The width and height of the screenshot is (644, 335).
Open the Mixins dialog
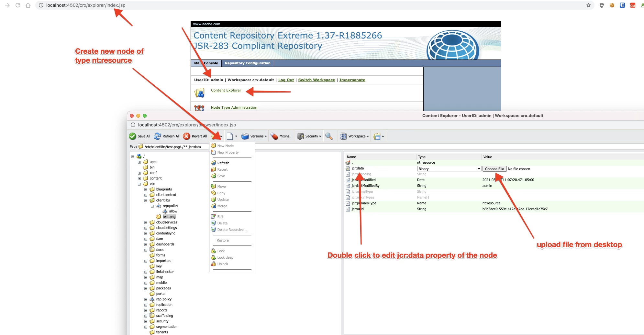[281, 136]
